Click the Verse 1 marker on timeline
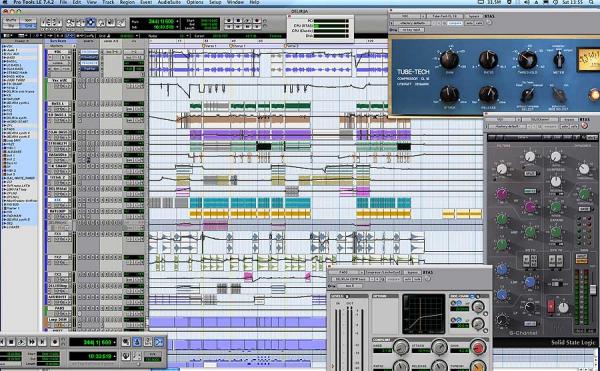Image resolution: width=600 pixels, height=371 pixels. click(210, 46)
